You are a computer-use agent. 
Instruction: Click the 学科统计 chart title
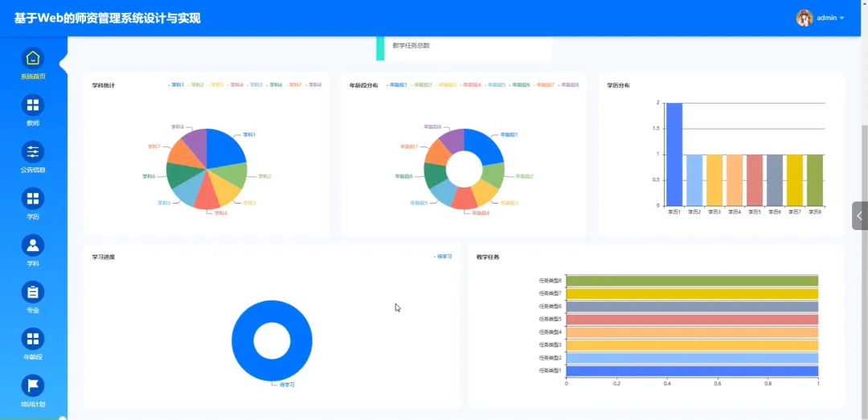click(104, 85)
